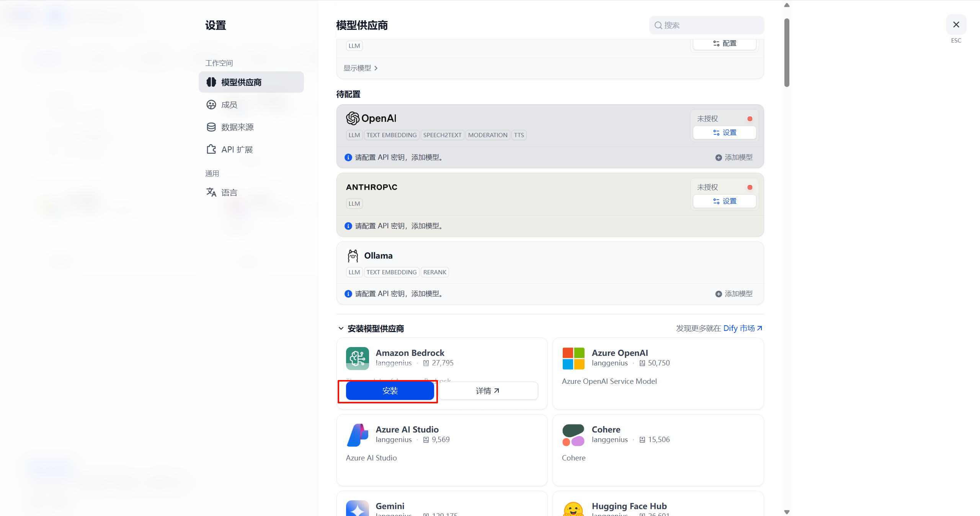
Task: Click the Hugging Face Hub emoji icon
Action: (x=573, y=509)
